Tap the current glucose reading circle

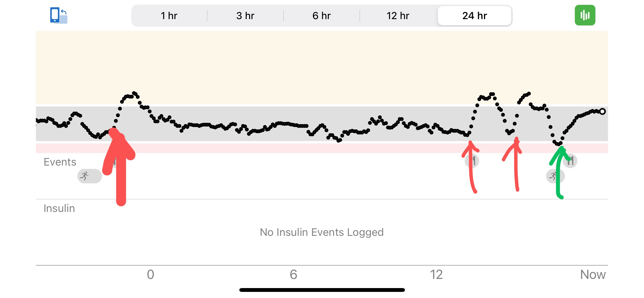click(602, 111)
